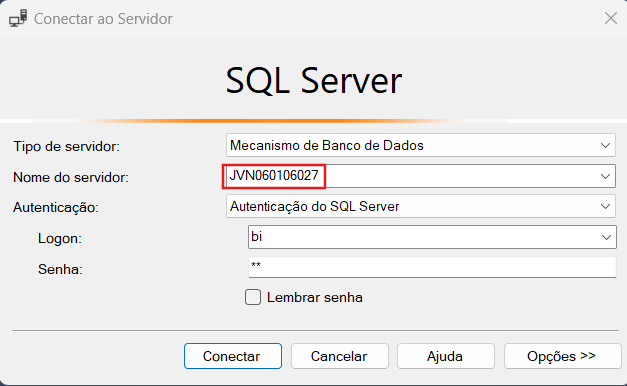Click server name text JVN060106027
The image size is (627, 386).
pyautogui.click(x=274, y=176)
